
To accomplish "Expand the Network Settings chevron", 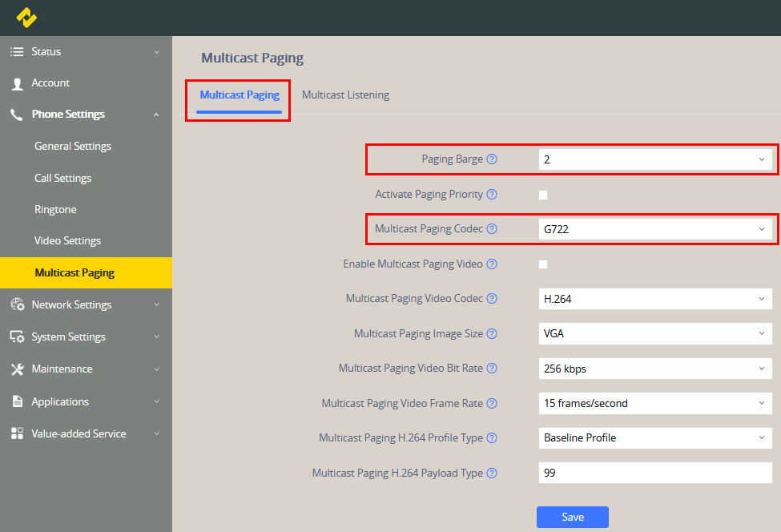I will (156, 304).
